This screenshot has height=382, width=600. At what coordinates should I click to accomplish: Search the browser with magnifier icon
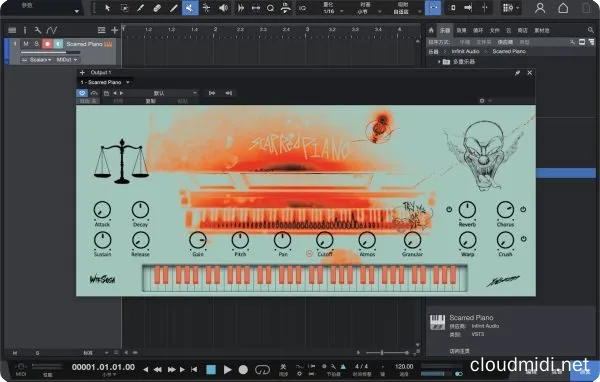[x=591, y=30]
